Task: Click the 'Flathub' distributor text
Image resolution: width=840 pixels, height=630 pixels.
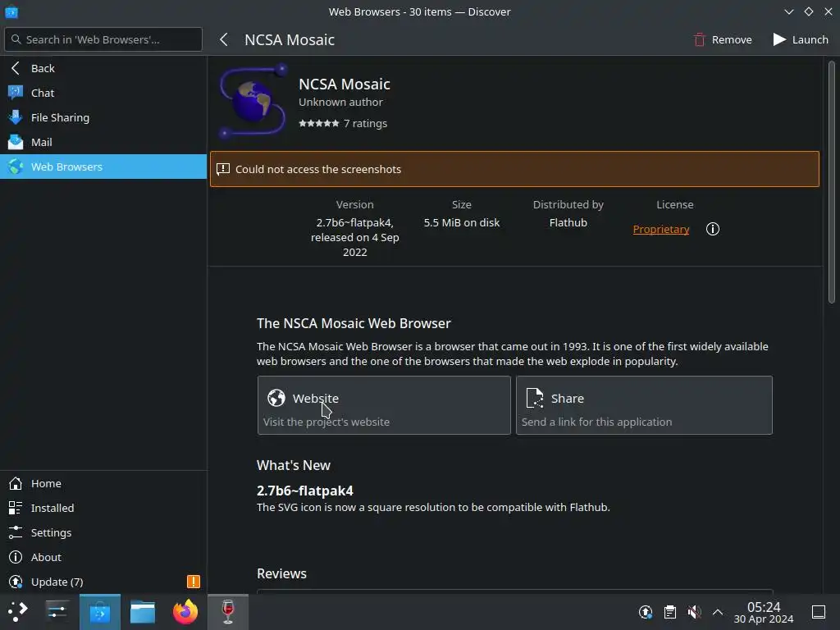Action: pos(568,222)
